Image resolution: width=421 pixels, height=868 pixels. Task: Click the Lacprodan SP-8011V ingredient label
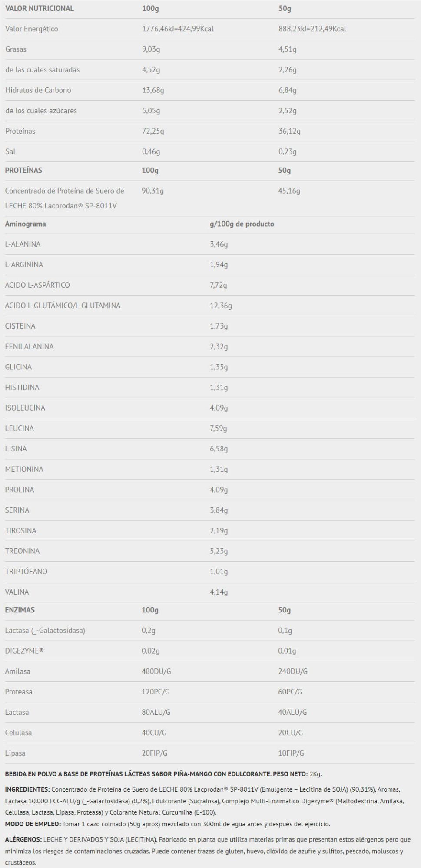pos(65,198)
